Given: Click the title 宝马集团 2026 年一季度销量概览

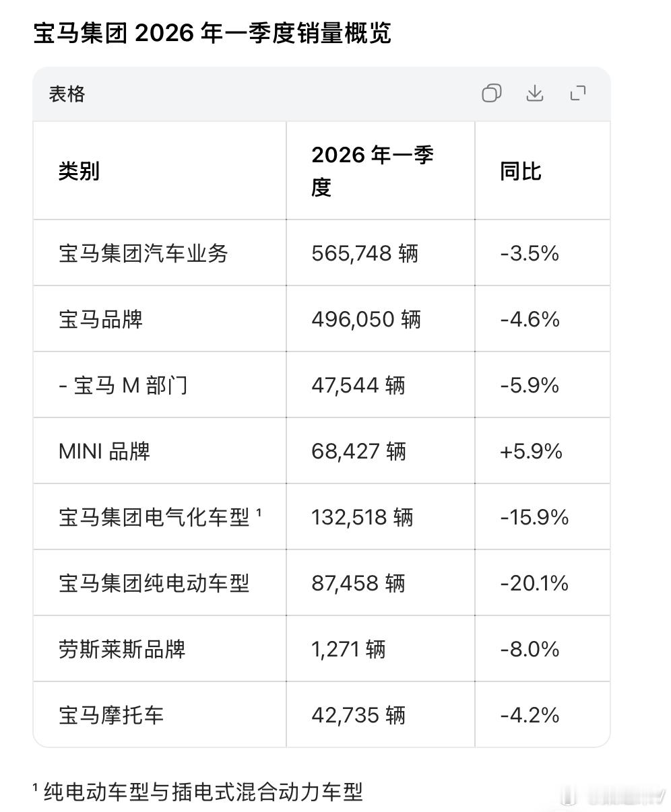Looking at the screenshot, I should [x=212, y=32].
